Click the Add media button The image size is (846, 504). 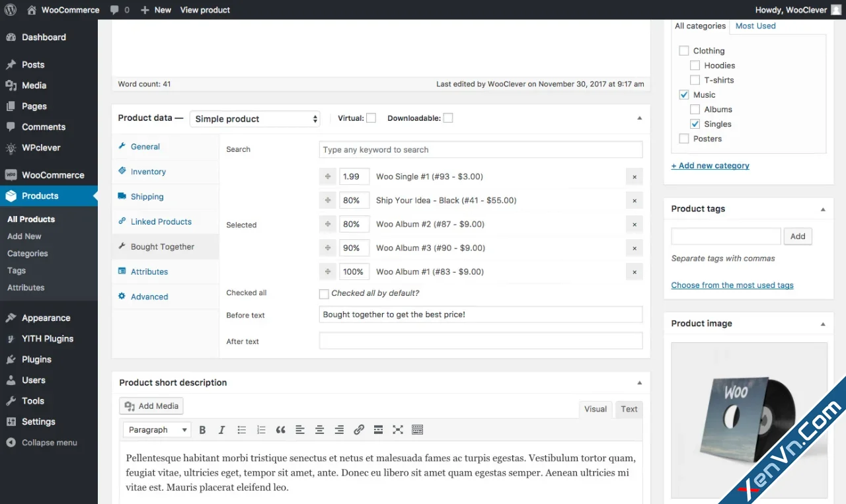[x=151, y=406]
